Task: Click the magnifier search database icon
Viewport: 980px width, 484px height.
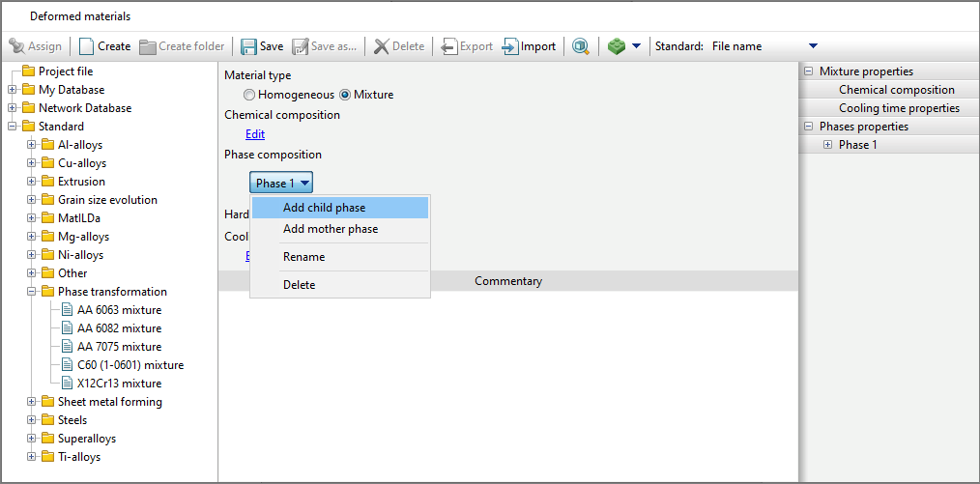Action: point(580,46)
